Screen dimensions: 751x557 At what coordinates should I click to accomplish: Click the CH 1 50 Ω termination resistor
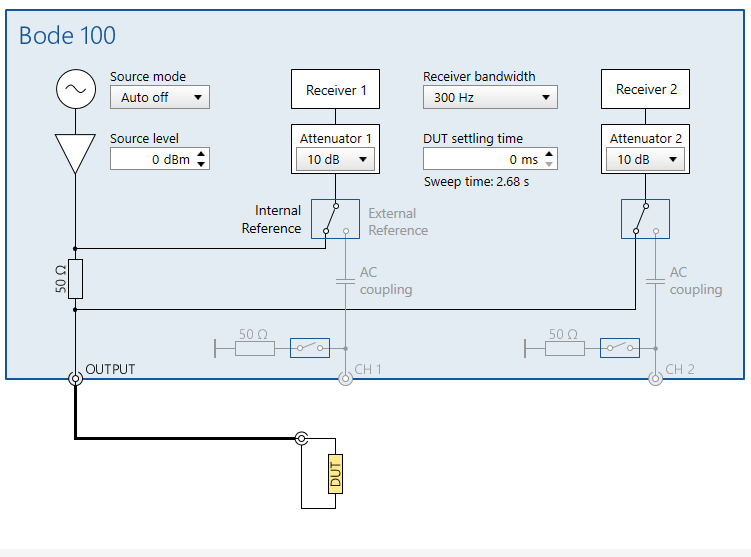(255, 348)
